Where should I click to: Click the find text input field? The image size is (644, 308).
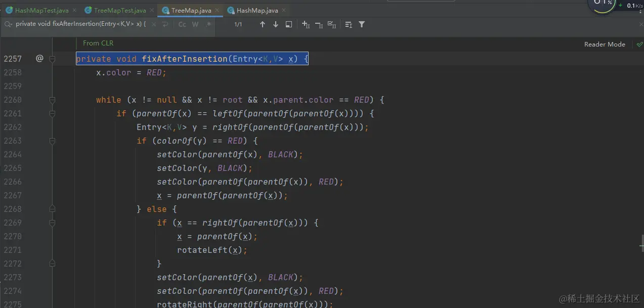81,24
